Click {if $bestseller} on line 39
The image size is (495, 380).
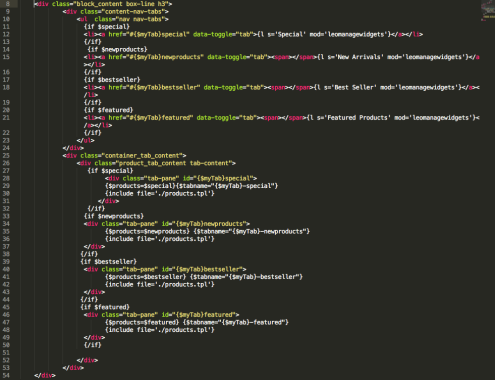[x=109, y=262]
